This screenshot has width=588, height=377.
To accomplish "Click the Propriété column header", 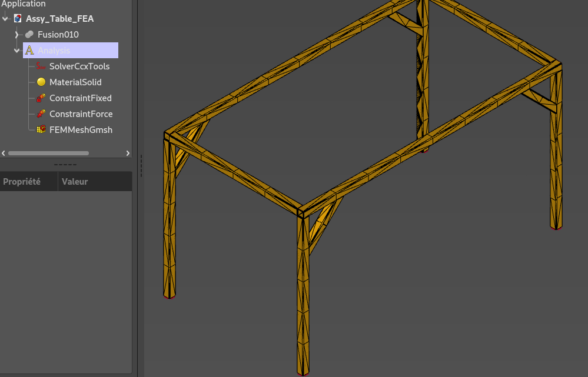I will [29, 181].
